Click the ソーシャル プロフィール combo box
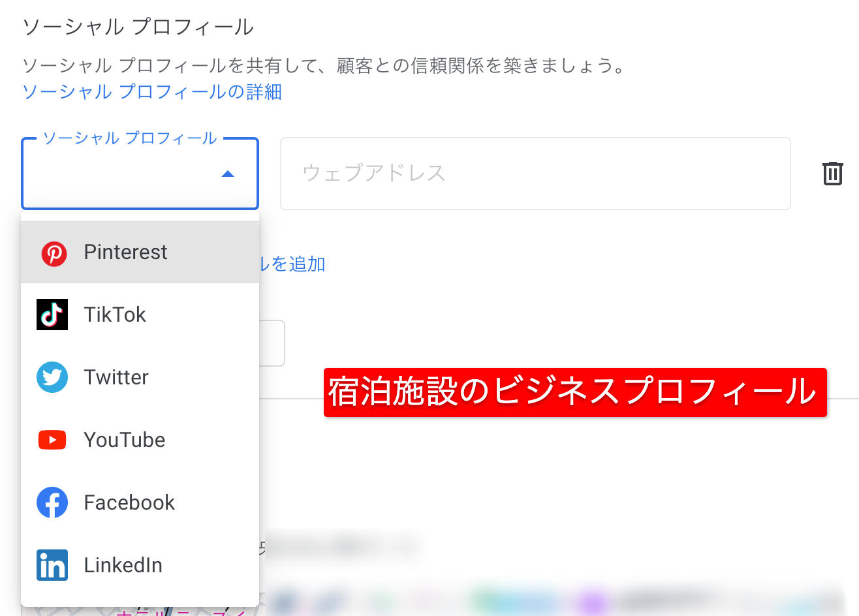The width and height of the screenshot is (859, 616). point(140,174)
